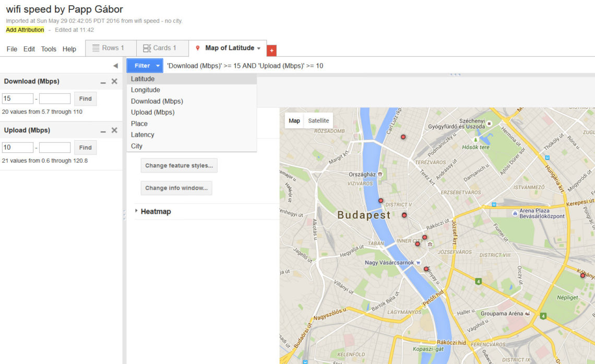This screenshot has height=364, width=595.
Task: Open the Tools menu
Action: coord(49,49)
